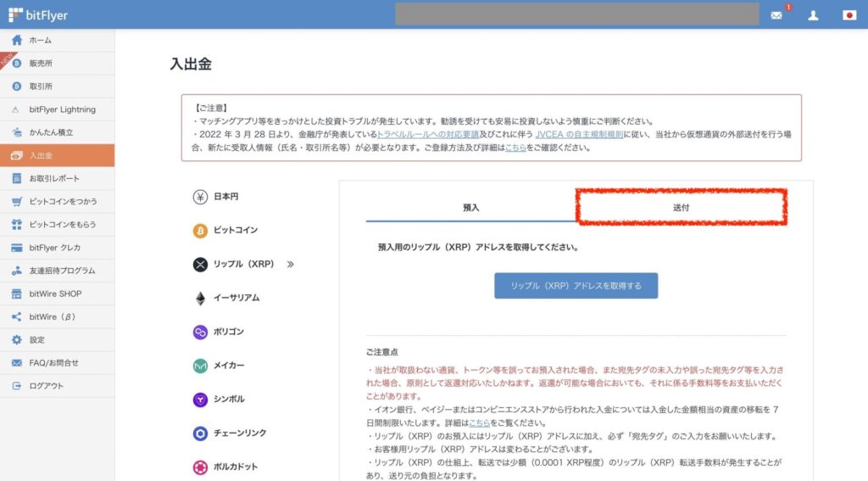Open FAQ/お問合せ from the sidebar
868x481 pixels.
click(58, 363)
